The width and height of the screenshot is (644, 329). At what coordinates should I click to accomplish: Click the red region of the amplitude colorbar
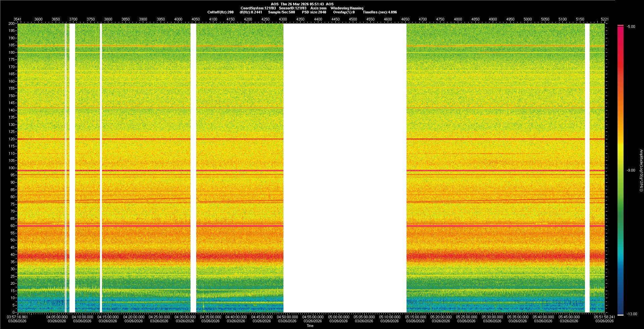click(621, 67)
